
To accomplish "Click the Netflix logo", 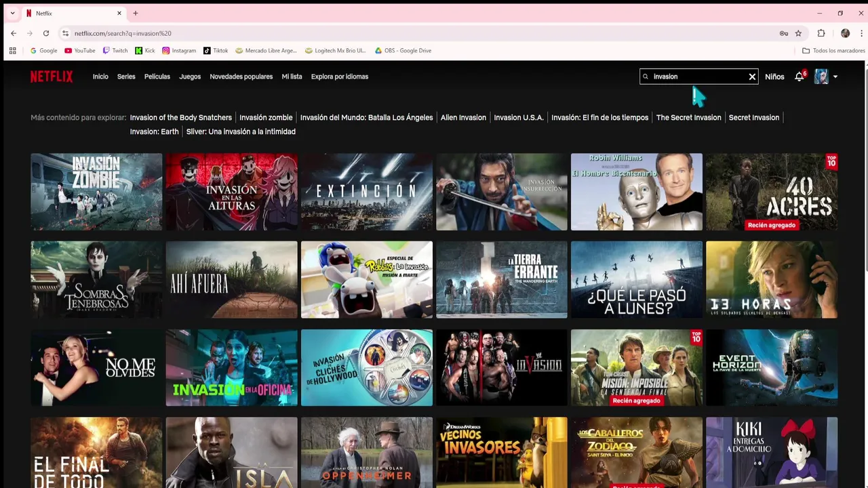I will tap(52, 77).
